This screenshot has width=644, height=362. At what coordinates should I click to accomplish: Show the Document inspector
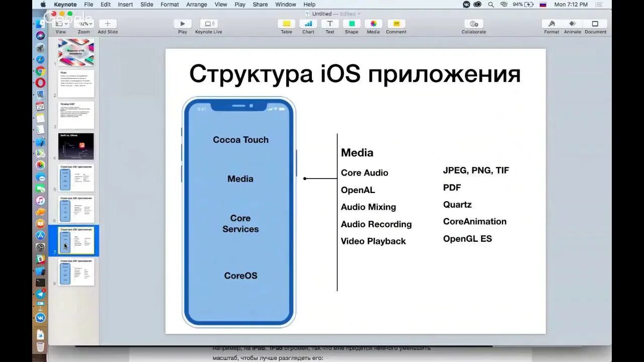[x=595, y=24]
